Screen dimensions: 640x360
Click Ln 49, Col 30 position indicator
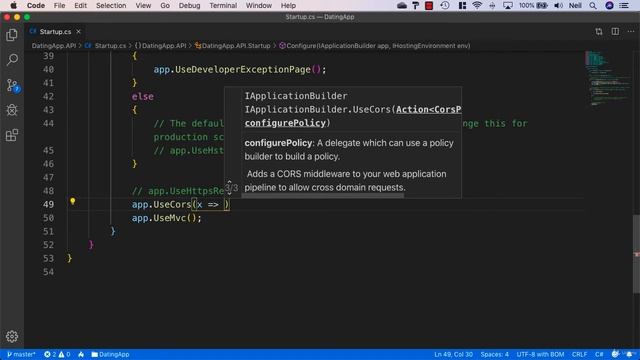click(x=453, y=354)
